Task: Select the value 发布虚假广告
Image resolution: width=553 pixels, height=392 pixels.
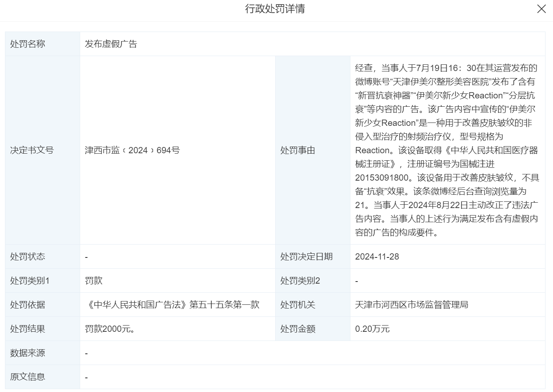Action: pyautogui.click(x=111, y=44)
